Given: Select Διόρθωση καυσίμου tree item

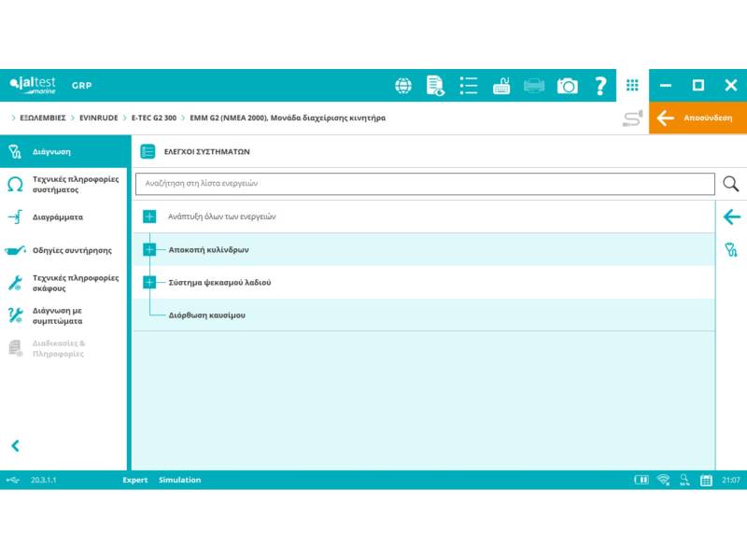Looking at the screenshot, I should click(x=206, y=315).
